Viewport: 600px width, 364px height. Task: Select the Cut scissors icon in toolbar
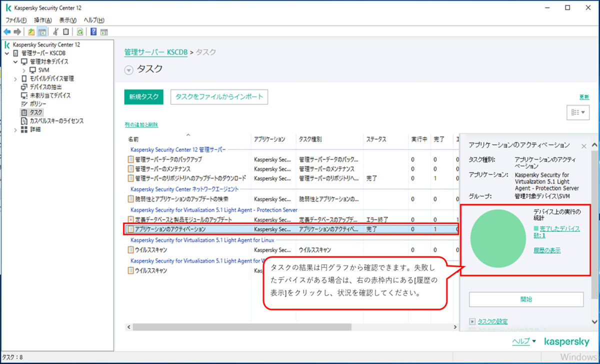55,31
